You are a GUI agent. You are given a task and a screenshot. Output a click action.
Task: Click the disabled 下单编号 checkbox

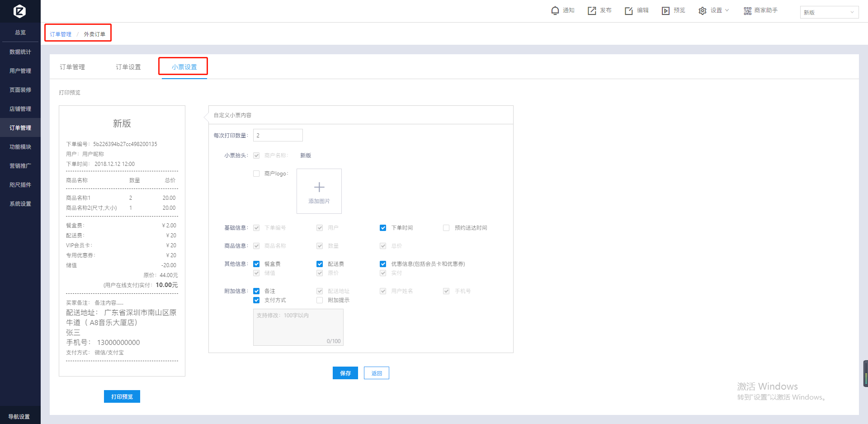(x=256, y=228)
